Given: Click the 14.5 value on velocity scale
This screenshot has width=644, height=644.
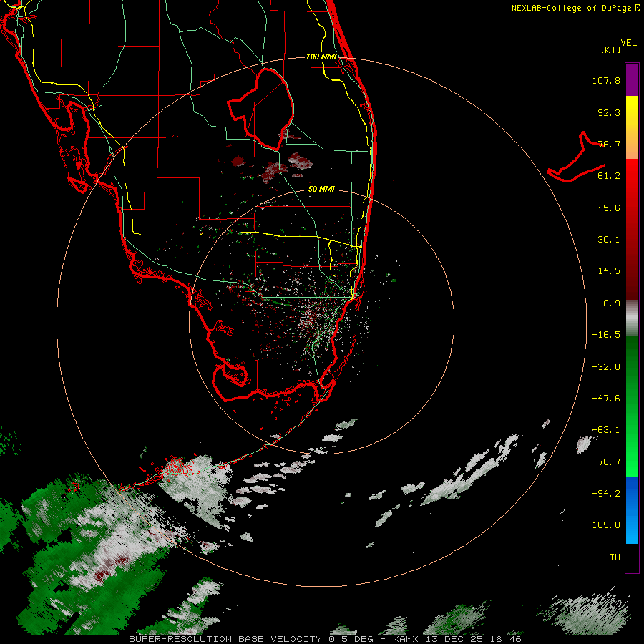Looking at the screenshot, I should (x=609, y=271).
